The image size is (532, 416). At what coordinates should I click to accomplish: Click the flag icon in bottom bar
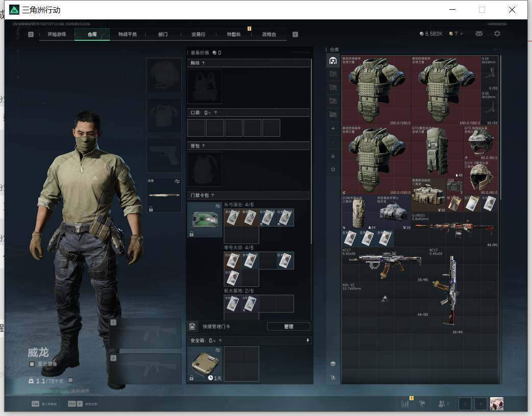[422, 404]
